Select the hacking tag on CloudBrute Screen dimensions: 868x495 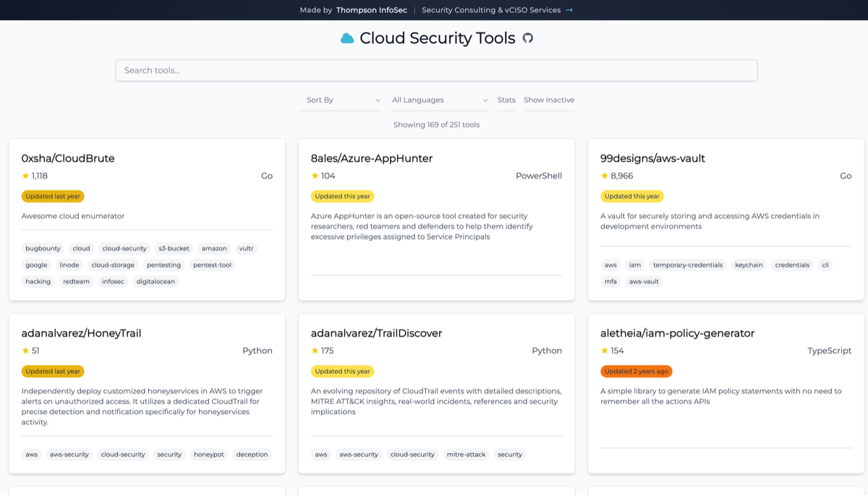tap(38, 282)
